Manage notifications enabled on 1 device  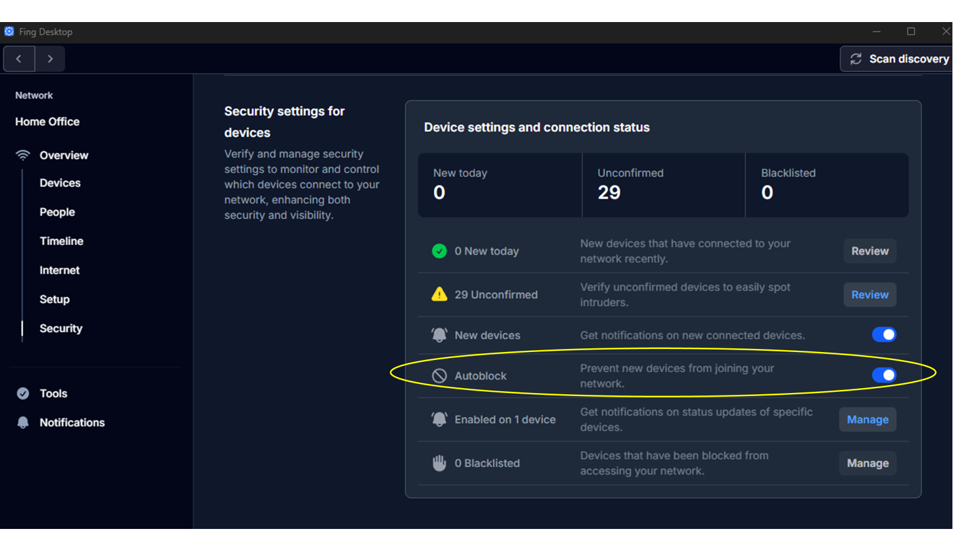click(x=867, y=419)
